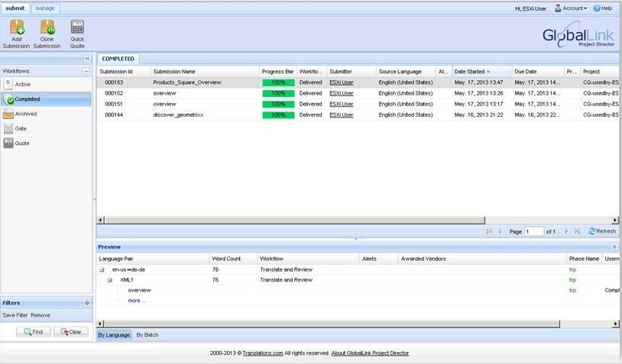Sort by the Submission Id column
Viewport: 622px width, 364px height.
[x=123, y=72]
